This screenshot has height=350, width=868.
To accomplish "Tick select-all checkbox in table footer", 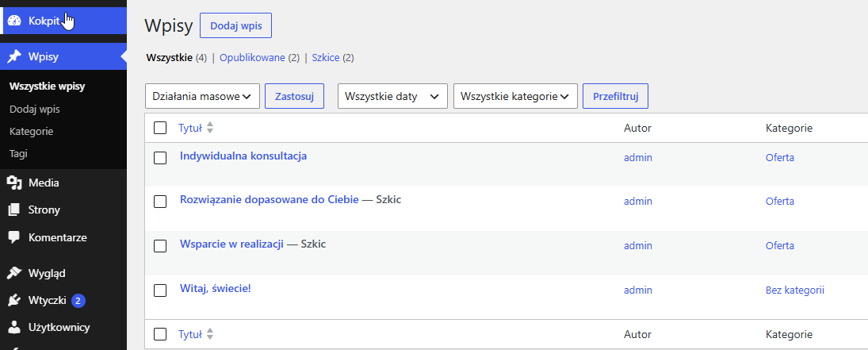I will coord(160,334).
